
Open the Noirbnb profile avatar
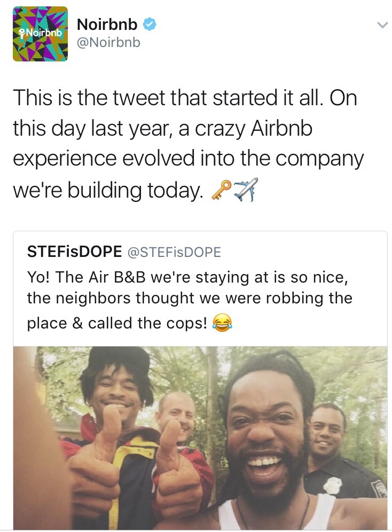click(40, 34)
